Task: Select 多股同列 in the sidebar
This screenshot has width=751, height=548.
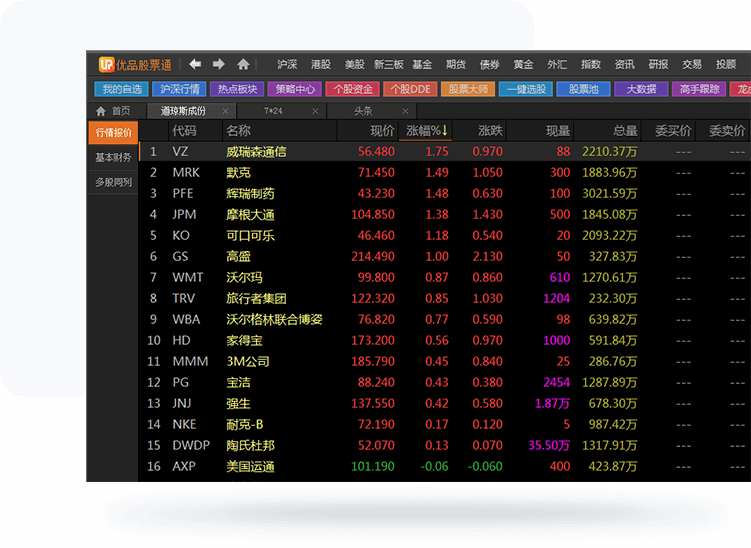Action: click(x=114, y=183)
